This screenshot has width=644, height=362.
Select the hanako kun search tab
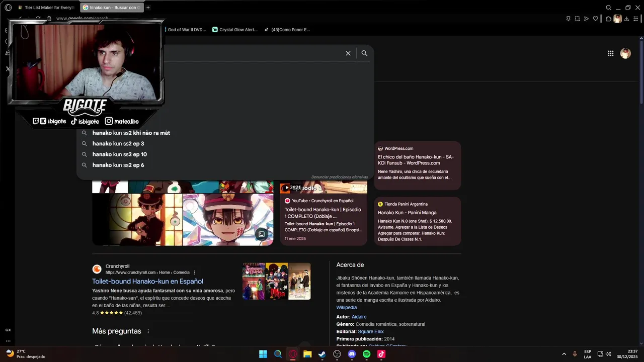tap(112, 8)
